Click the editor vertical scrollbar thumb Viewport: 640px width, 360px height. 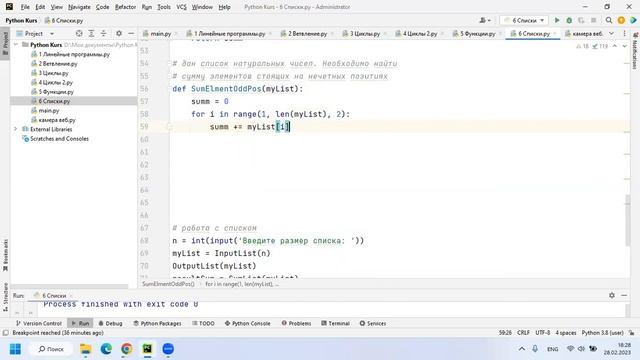click(628, 220)
